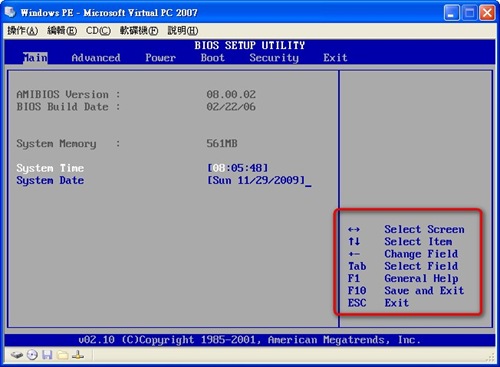Image resolution: width=500 pixels, height=367 pixels.
Task: Click the CD drive status icon
Action: (x=32, y=355)
